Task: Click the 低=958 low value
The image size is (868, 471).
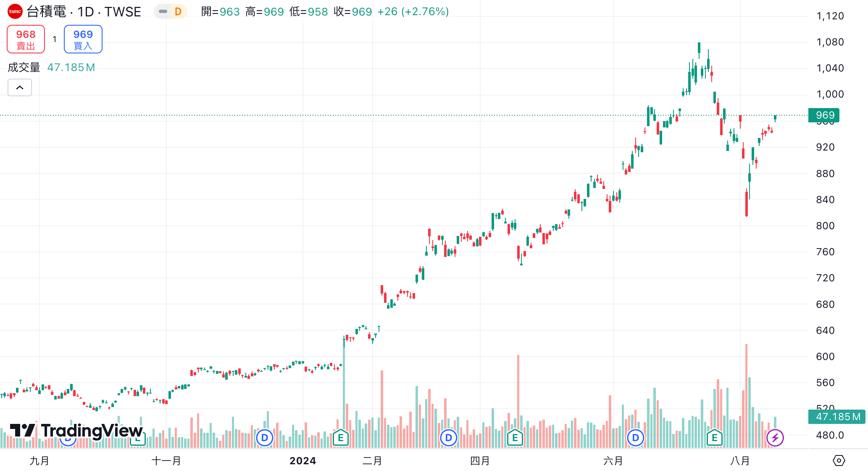Action: pyautogui.click(x=309, y=11)
